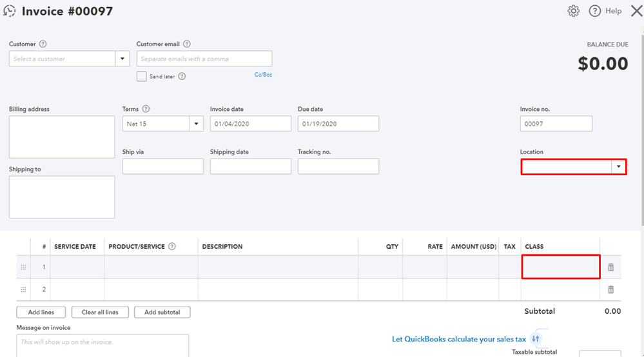The width and height of the screenshot is (644, 357).
Task: Click the Amount cell in line 1
Action: pyautogui.click(x=473, y=267)
